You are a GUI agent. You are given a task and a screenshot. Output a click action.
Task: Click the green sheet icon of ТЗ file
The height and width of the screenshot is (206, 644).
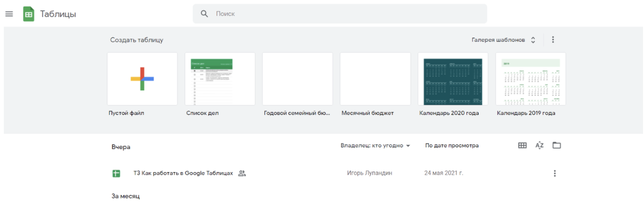(x=116, y=174)
